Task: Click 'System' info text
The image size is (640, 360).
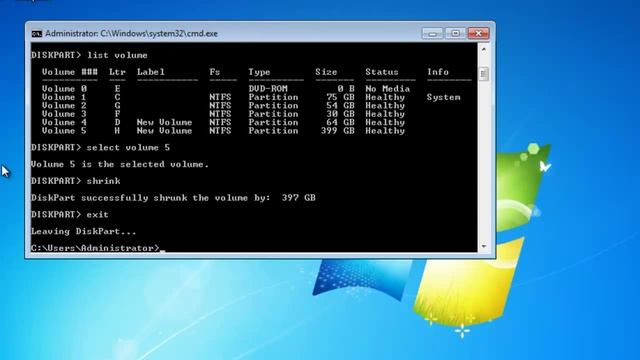Action: click(444, 97)
